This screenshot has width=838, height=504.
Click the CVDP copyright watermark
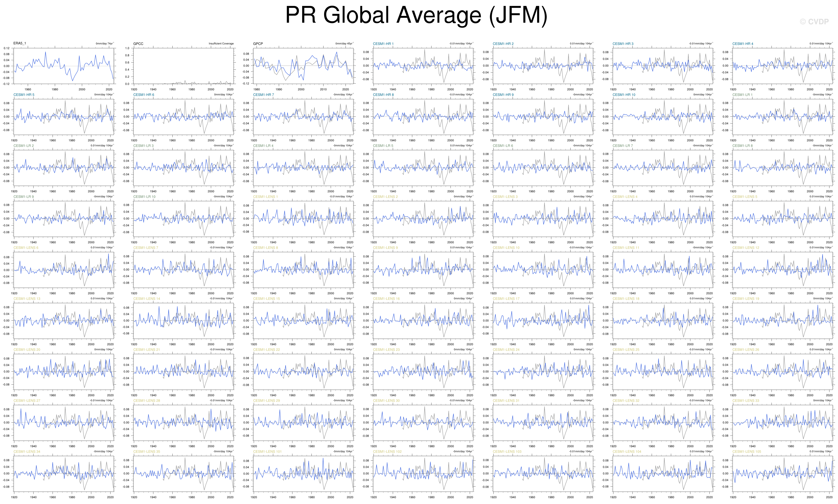[x=814, y=22]
